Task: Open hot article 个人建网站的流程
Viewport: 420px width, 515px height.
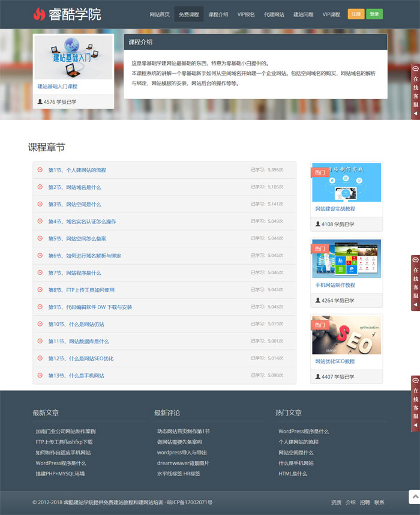Action: click(298, 442)
